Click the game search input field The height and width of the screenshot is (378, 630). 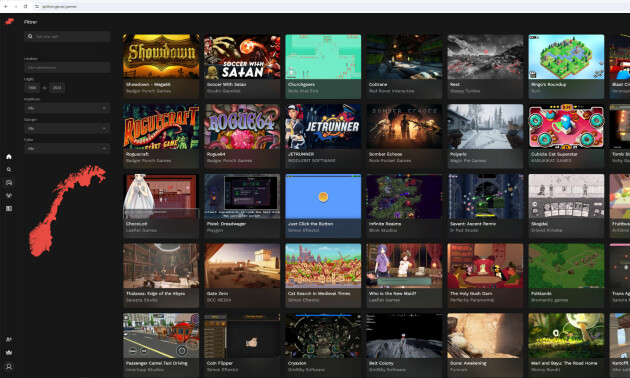(x=67, y=37)
